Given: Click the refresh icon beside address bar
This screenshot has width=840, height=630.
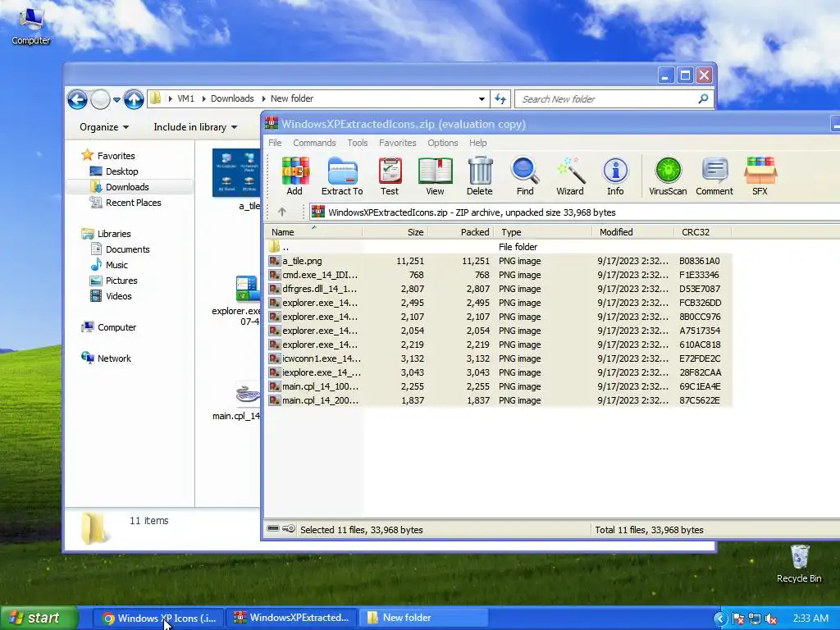Looking at the screenshot, I should coord(500,98).
